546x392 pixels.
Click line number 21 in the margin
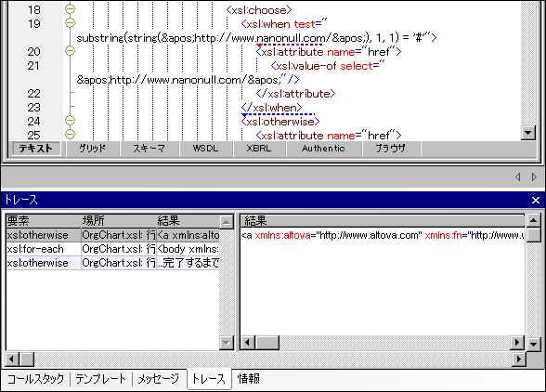click(x=33, y=66)
